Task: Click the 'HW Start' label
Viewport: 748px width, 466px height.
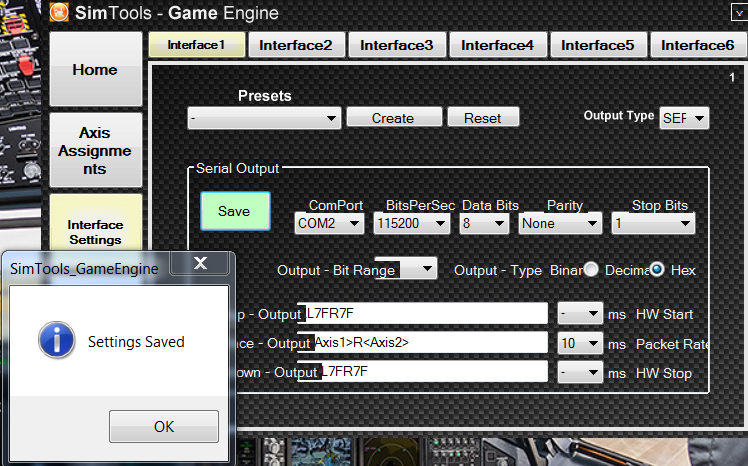Action: coord(665,314)
